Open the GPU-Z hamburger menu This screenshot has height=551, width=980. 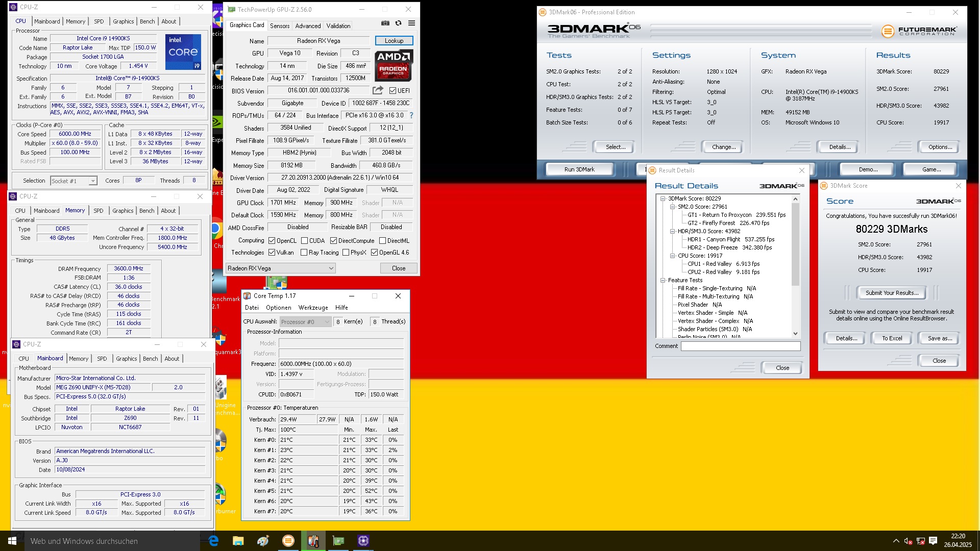point(411,23)
